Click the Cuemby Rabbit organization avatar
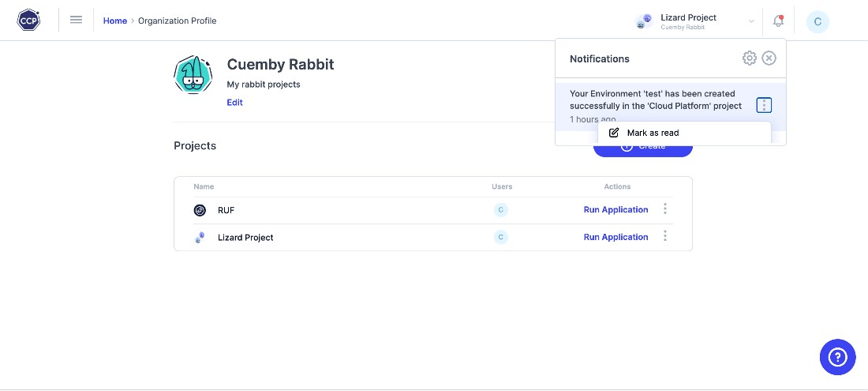The height and width of the screenshot is (391, 868). point(193,75)
